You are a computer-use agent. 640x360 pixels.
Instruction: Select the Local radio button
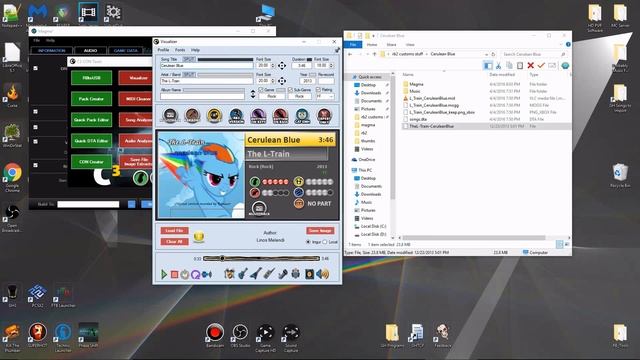click(325, 242)
